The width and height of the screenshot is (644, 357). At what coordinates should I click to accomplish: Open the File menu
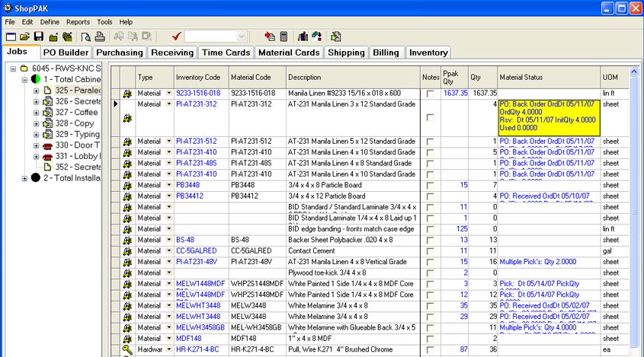(10, 22)
